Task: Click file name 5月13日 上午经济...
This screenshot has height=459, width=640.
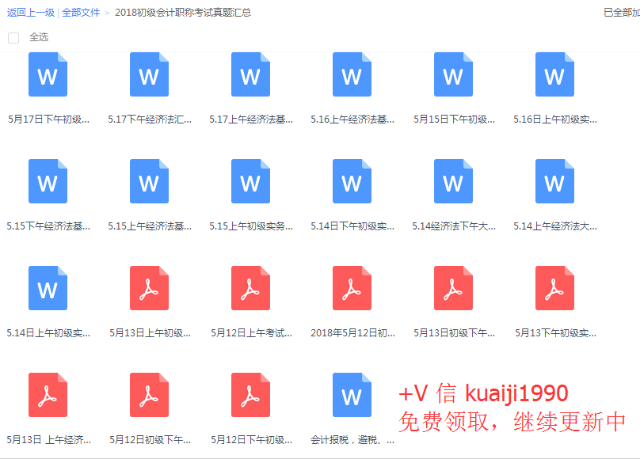Action: 49,440
